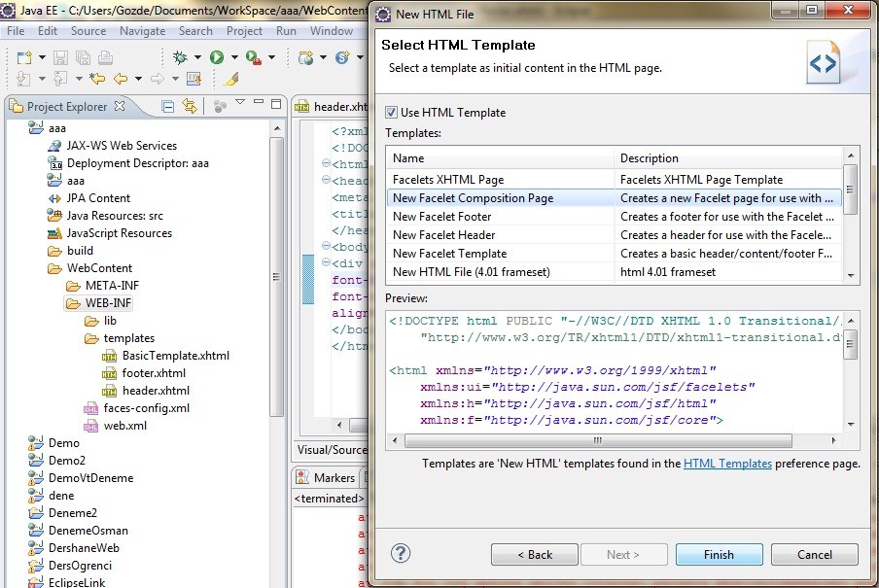Open the Edit menu
879x588 pixels.
click(x=48, y=31)
